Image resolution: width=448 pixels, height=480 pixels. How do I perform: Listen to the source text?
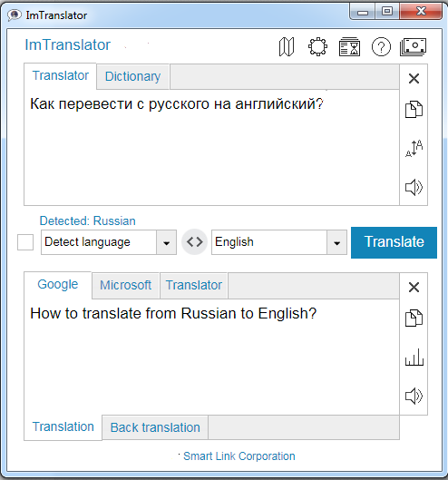[x=414, y=187]
